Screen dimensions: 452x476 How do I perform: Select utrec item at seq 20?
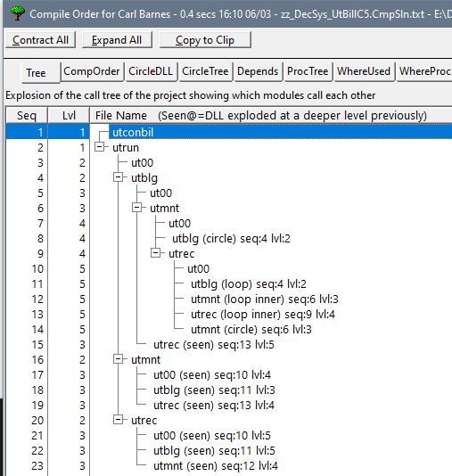click(144, 421)
